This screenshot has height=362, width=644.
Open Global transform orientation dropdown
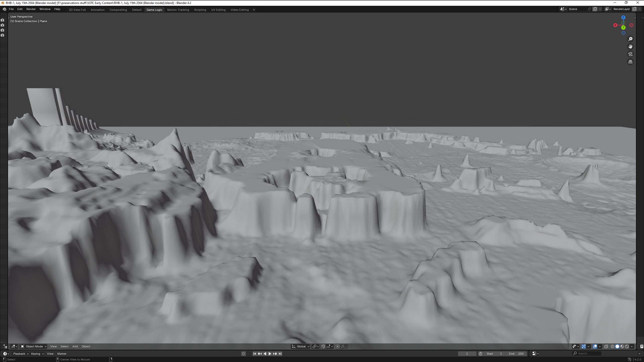tap(301, 346)
